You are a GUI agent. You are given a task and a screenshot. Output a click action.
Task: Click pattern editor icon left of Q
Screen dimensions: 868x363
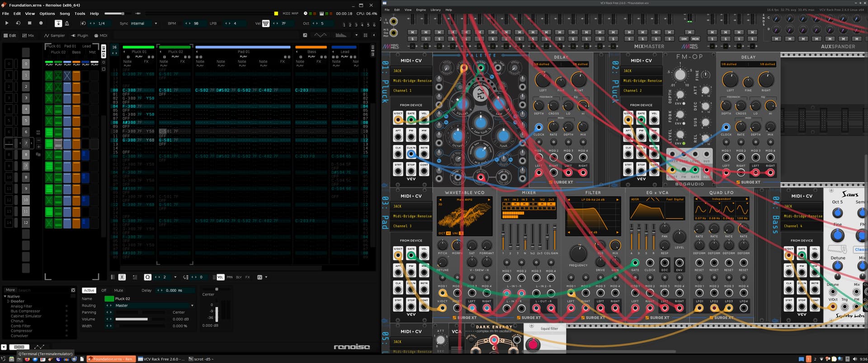135,277
